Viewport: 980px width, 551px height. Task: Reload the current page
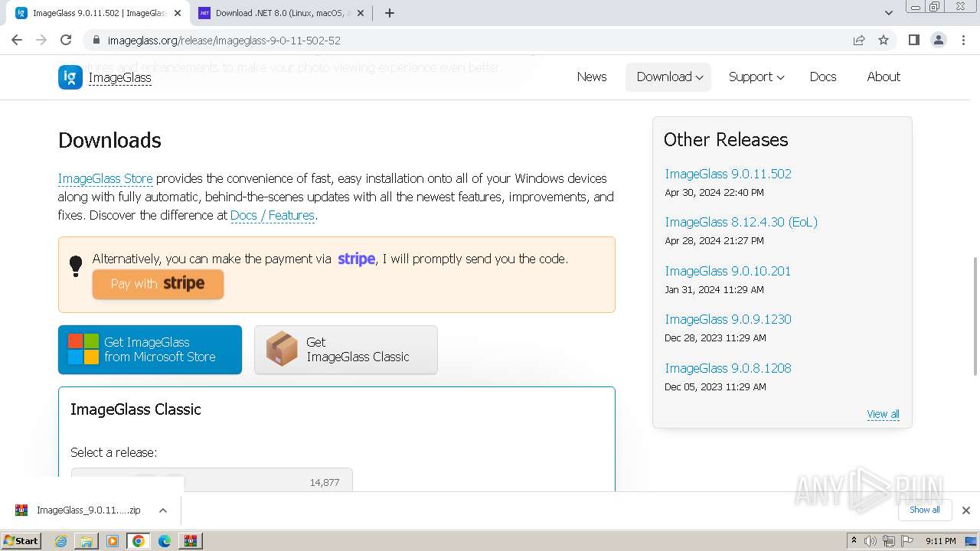[x=66, y=40]
